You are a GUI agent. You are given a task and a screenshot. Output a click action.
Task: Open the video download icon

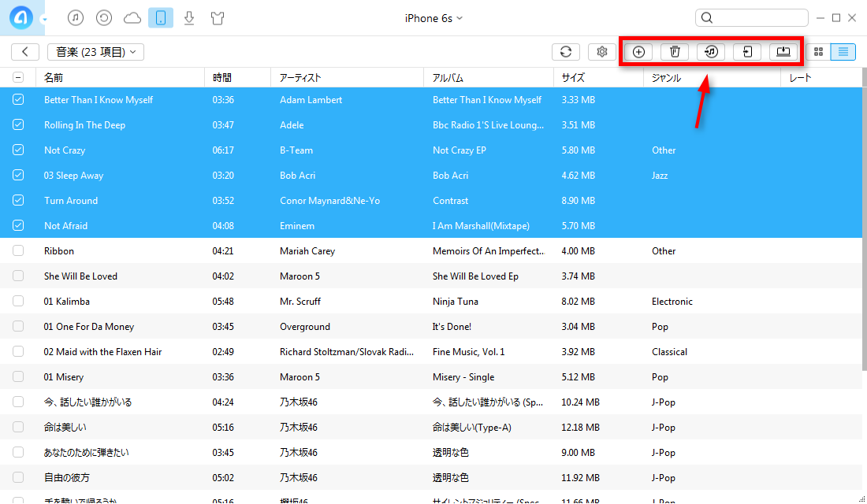189,18
